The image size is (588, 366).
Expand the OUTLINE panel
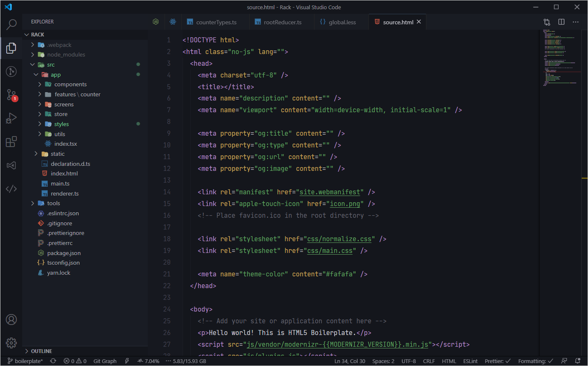coord(86,351)
